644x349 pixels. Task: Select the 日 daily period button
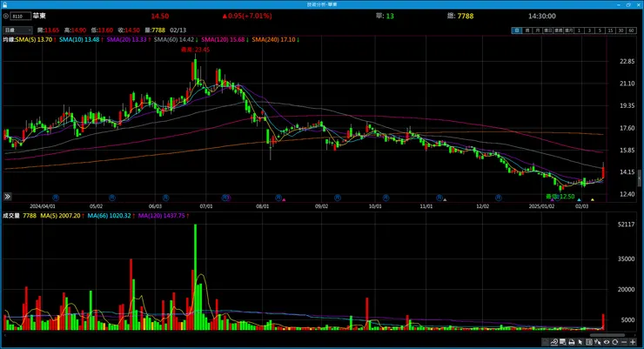tap(517, 30)
